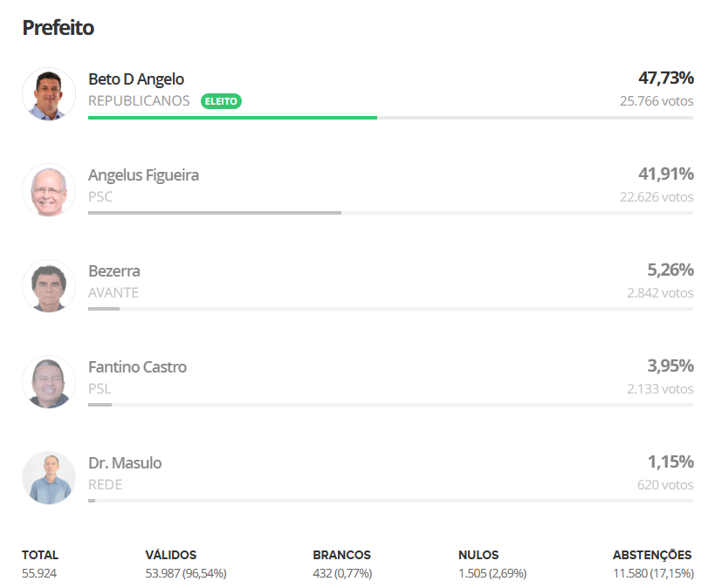Click the green vote progress bar
Image resolution: width=722 pixels, height=588 pixels.
(232, 117)
